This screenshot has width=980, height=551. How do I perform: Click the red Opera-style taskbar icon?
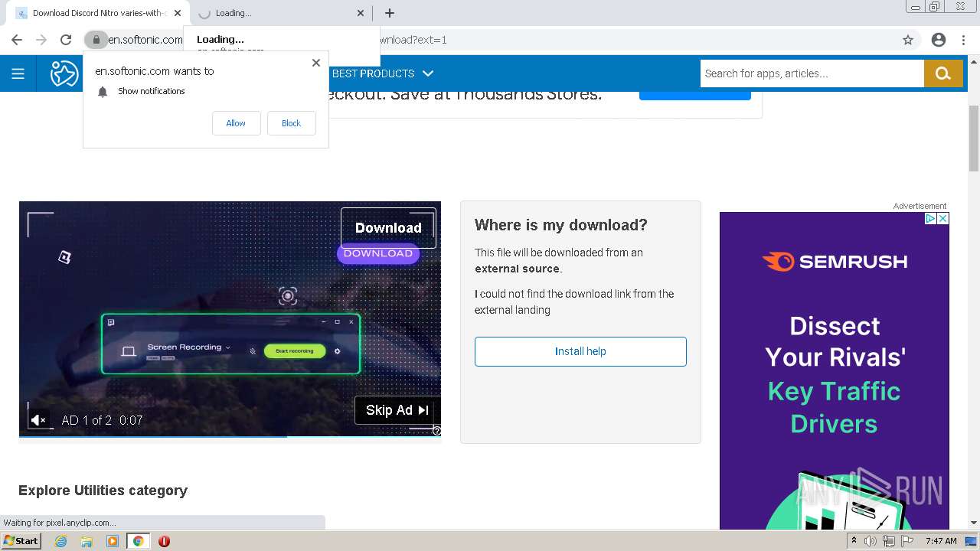coord(164,541)
